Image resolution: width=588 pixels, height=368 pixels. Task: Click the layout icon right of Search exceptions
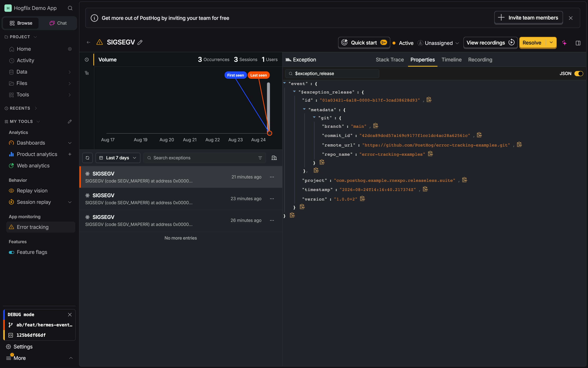coord(274,158)
